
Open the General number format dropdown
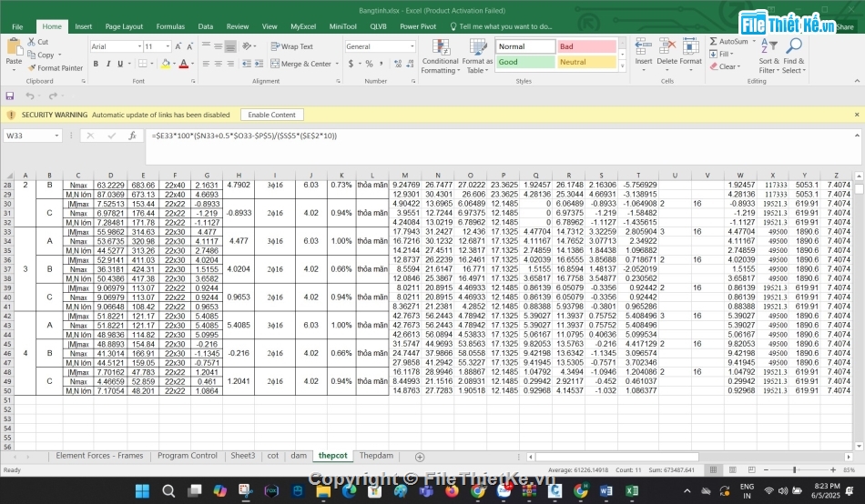pos(412,47)
